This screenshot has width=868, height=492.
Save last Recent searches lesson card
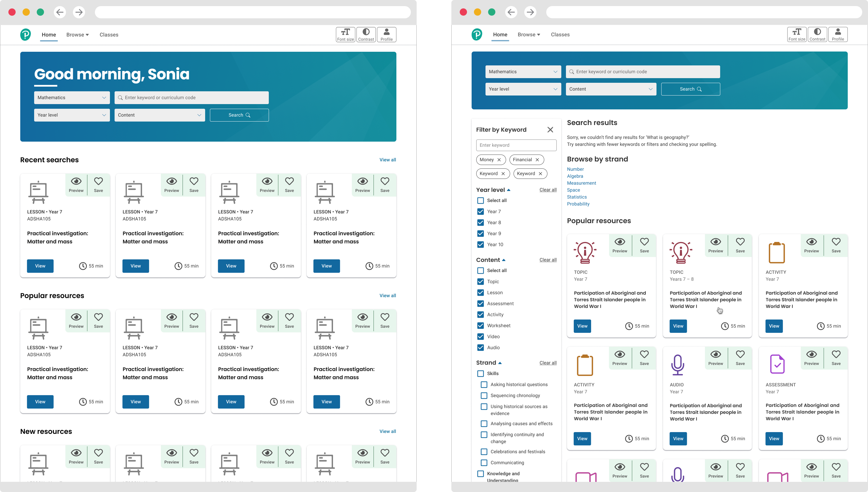tap(385, 185)
